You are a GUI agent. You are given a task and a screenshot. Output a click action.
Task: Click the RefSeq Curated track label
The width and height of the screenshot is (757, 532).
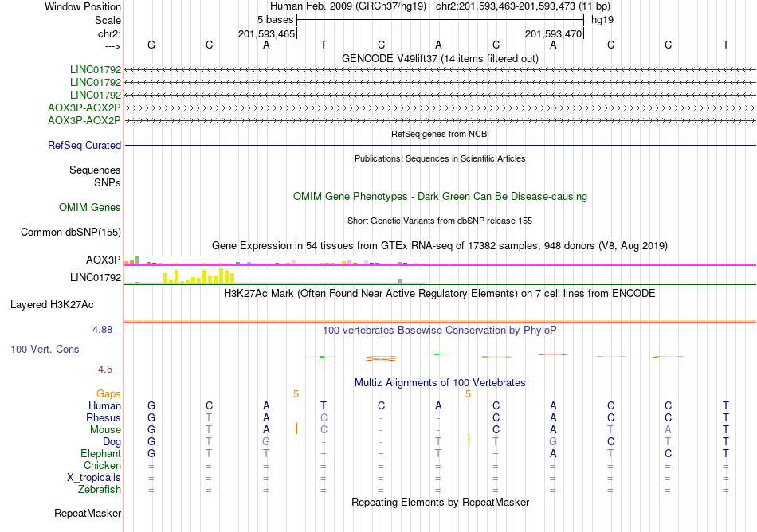pos(84,145)
